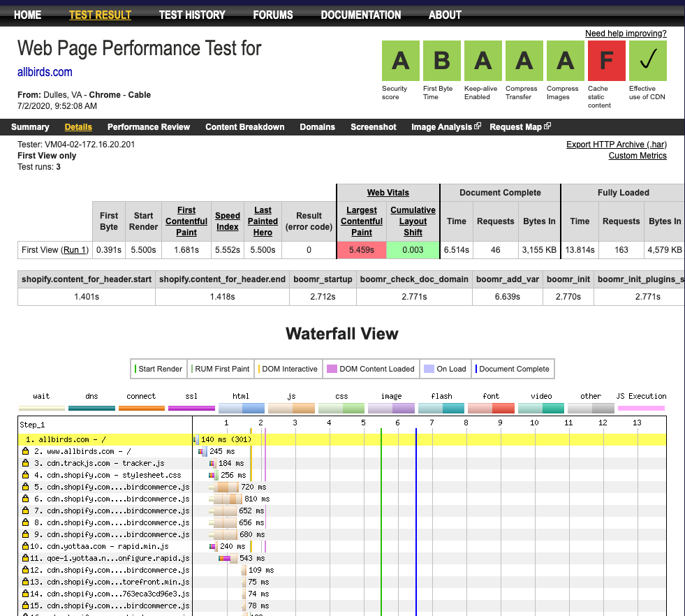Image resolution: width=685 pixels, height=616 pixels.
Task: Select the Details tab
Action: coord(78,126)
